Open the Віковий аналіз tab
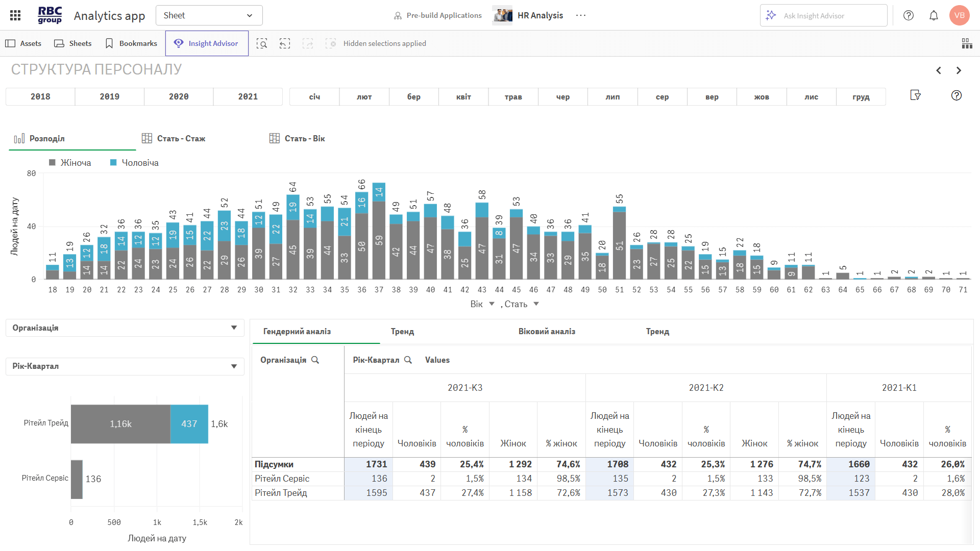The image size is (980, 551). tap(547, 332)
